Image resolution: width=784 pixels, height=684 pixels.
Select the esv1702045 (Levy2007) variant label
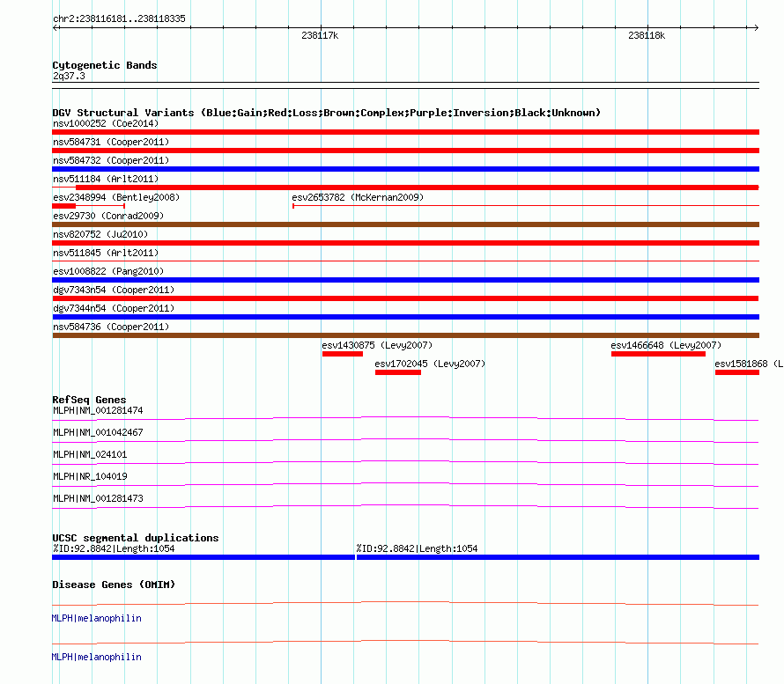pos(430,364)
